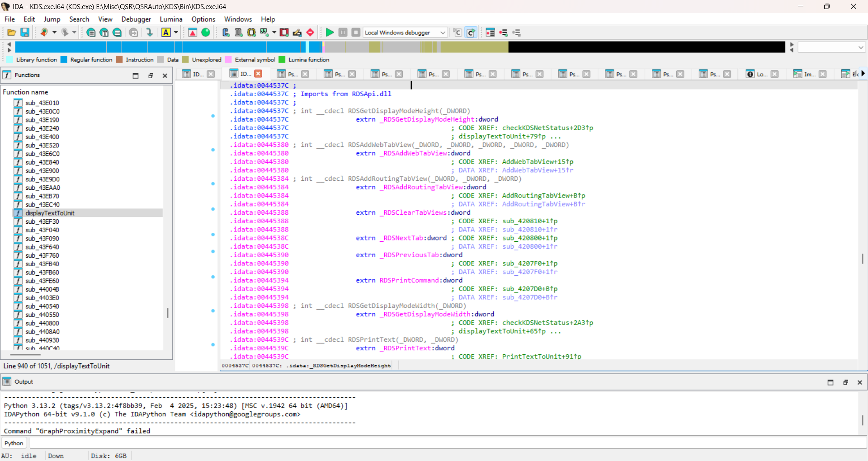868x461 pixels.
Task: Click the Jump back navigation icon
Action: (x=44, y=33)
